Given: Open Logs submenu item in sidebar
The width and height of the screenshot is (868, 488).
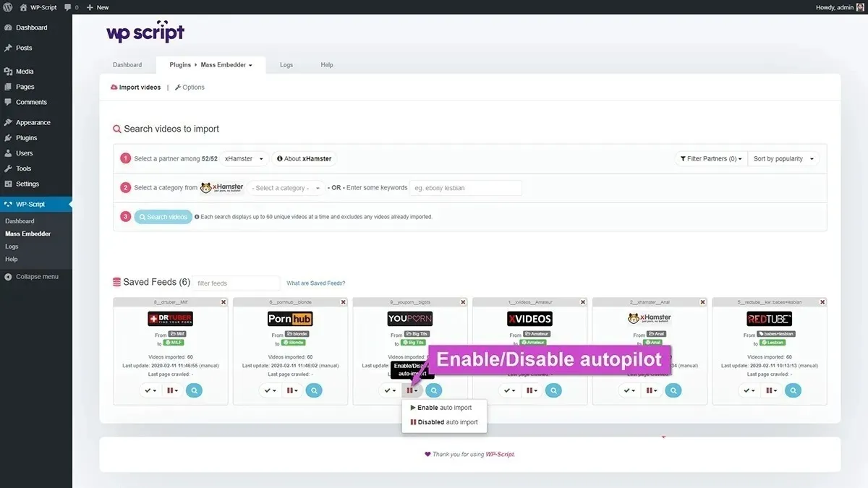Looking at the screenshot, I should point(12,247).
